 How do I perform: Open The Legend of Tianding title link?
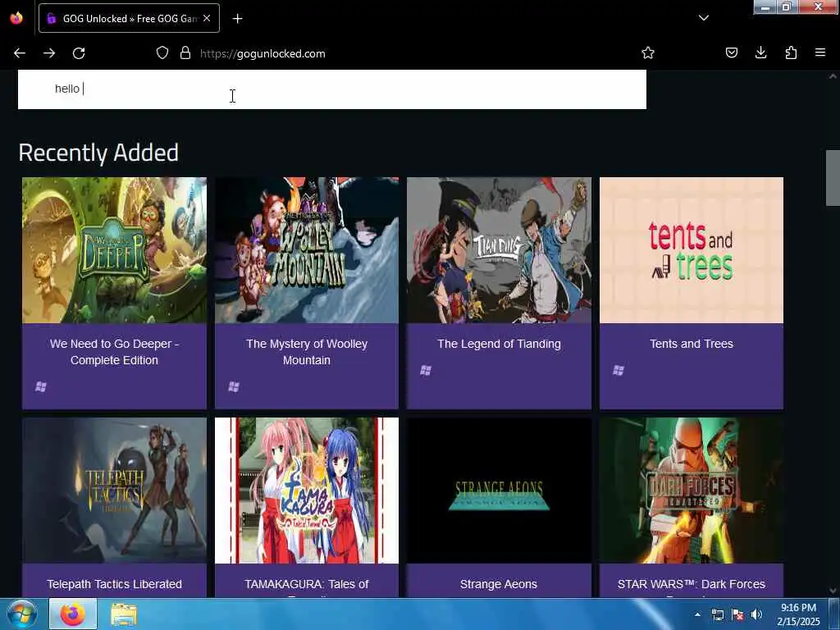pyautogui.click(x=499, y=344)
